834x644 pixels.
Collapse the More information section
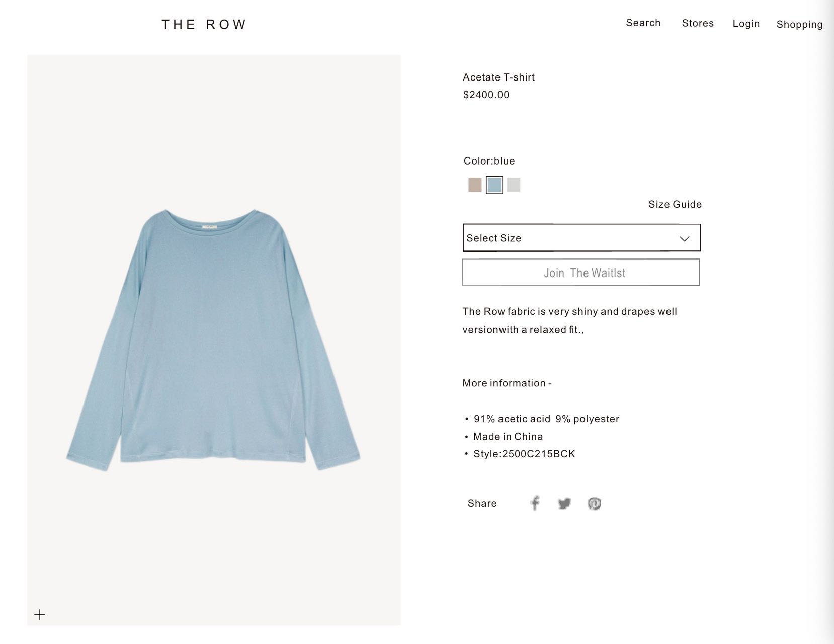coord(507,383)
